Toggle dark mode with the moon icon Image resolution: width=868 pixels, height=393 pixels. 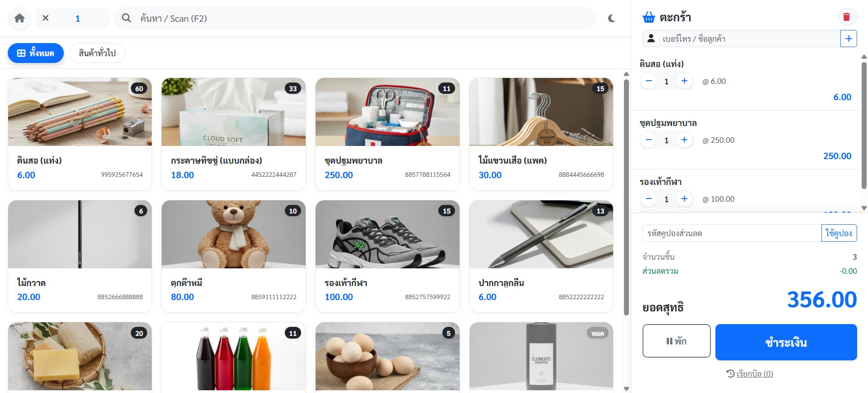click(x=611, y=18)
